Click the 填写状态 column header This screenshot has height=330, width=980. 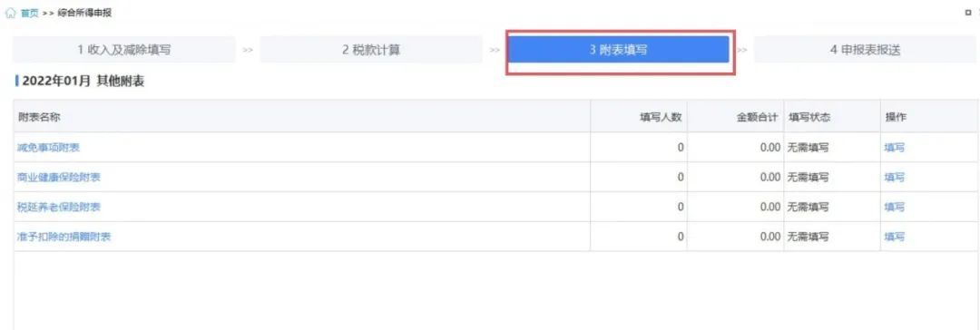(x=809, y=117)
